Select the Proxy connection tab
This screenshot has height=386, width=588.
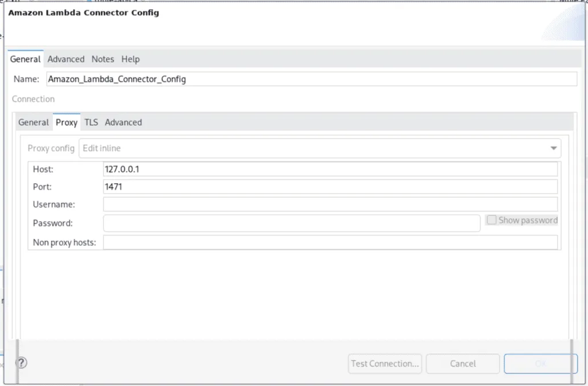pyautogui.click(x=67, y=122)
